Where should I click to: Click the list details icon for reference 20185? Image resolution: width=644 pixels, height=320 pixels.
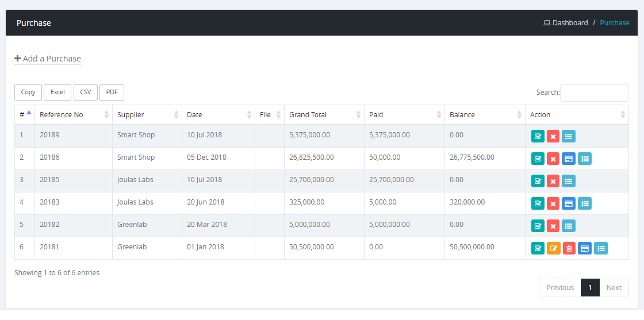(x=569, y=181)
